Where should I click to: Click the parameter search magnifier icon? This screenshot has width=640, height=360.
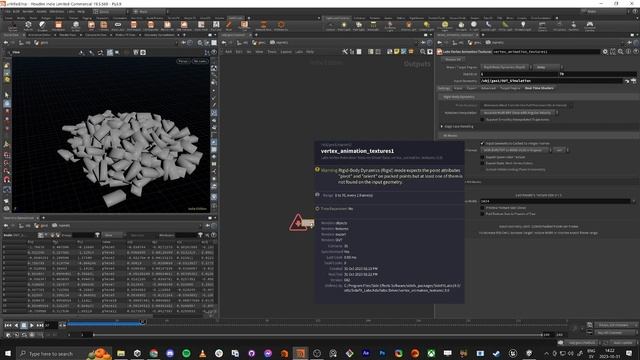[620, 52]
